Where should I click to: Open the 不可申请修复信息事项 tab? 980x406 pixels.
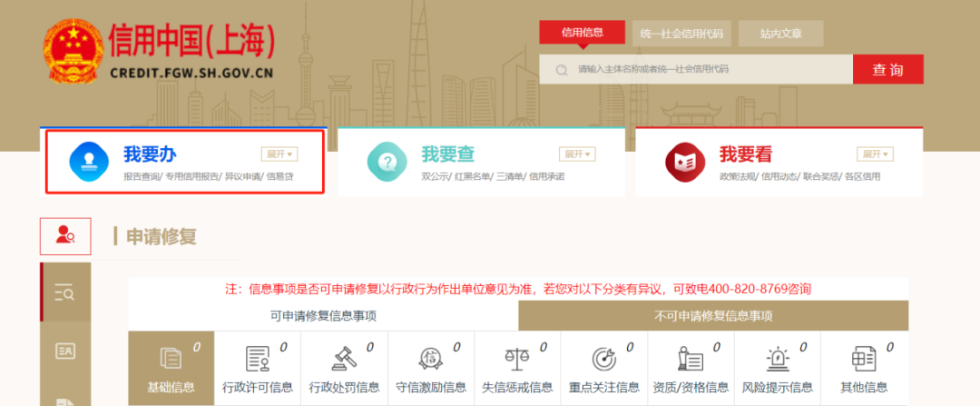713,316
